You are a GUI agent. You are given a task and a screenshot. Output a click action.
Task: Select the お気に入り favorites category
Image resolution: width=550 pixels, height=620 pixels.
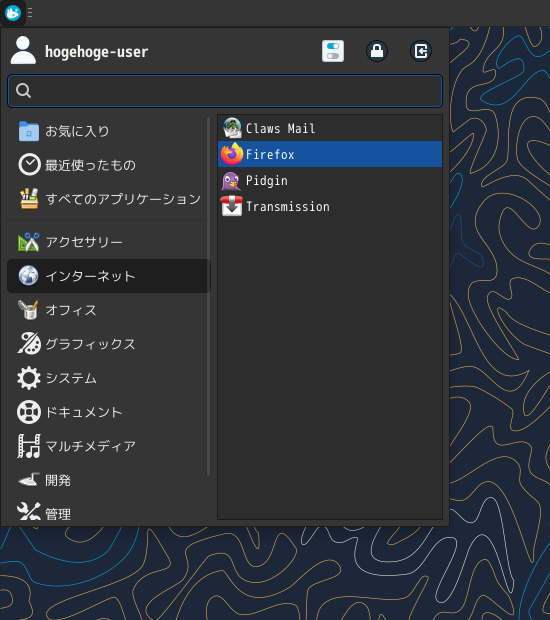pyautogui.click(x=108, y=131)
